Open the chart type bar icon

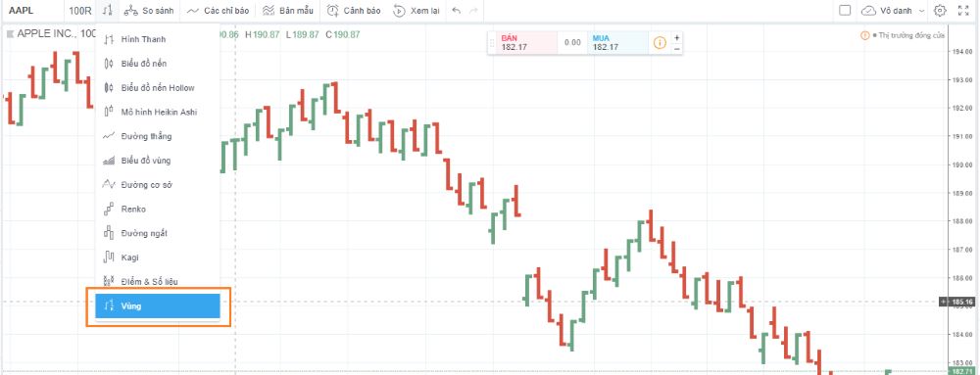click(x=108, y=11)
